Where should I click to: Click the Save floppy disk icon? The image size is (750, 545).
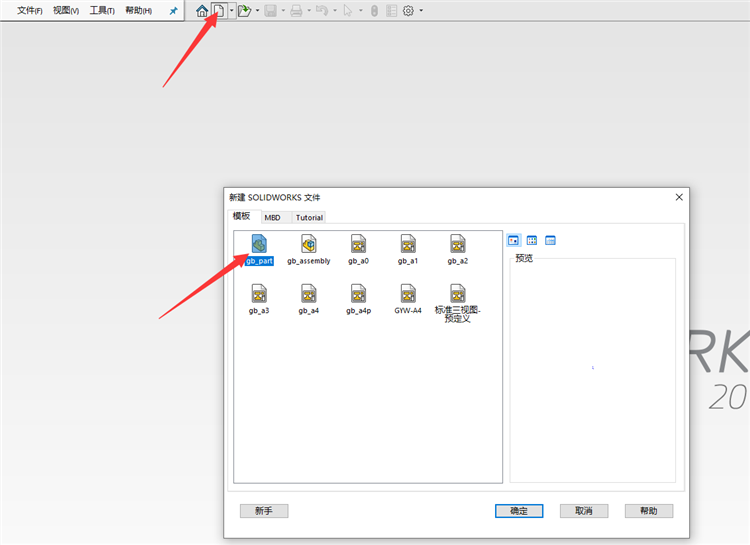pyautogui.click(x=271, y=11)
